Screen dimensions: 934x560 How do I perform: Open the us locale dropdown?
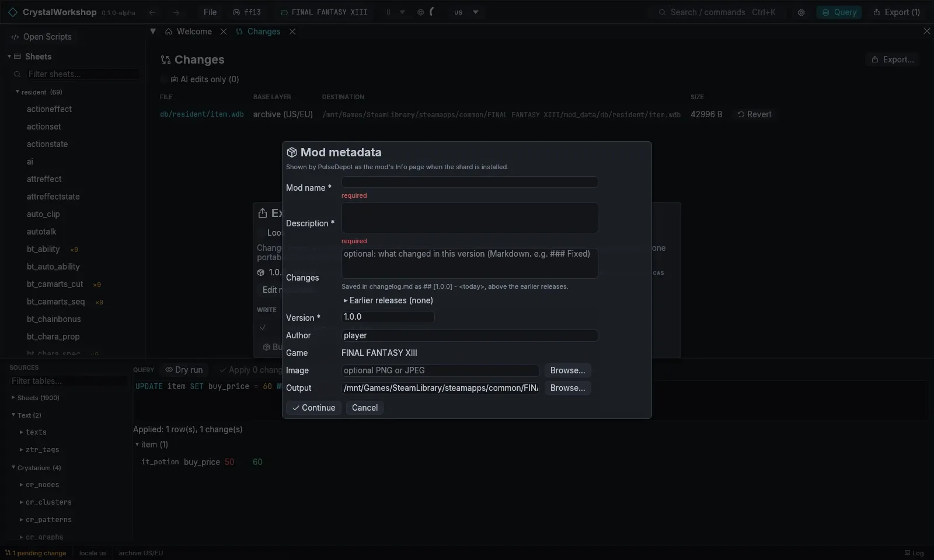click(467, 12)
